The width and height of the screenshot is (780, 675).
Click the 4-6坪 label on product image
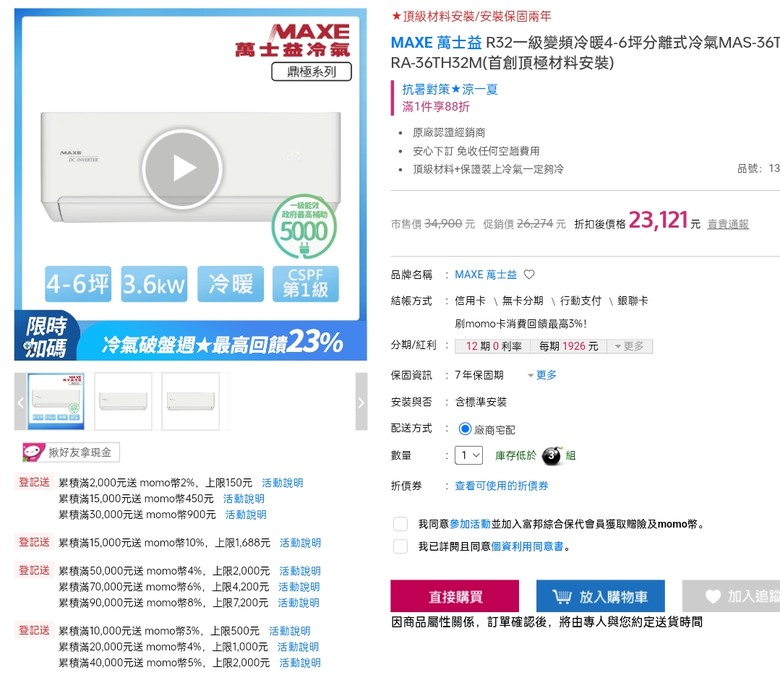click(x=78, y=284)
